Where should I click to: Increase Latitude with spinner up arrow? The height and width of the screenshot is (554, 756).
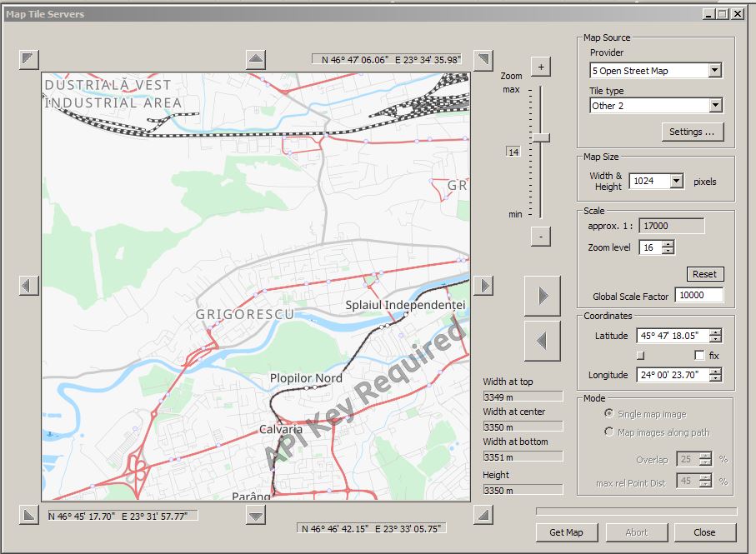pos(716,332)
